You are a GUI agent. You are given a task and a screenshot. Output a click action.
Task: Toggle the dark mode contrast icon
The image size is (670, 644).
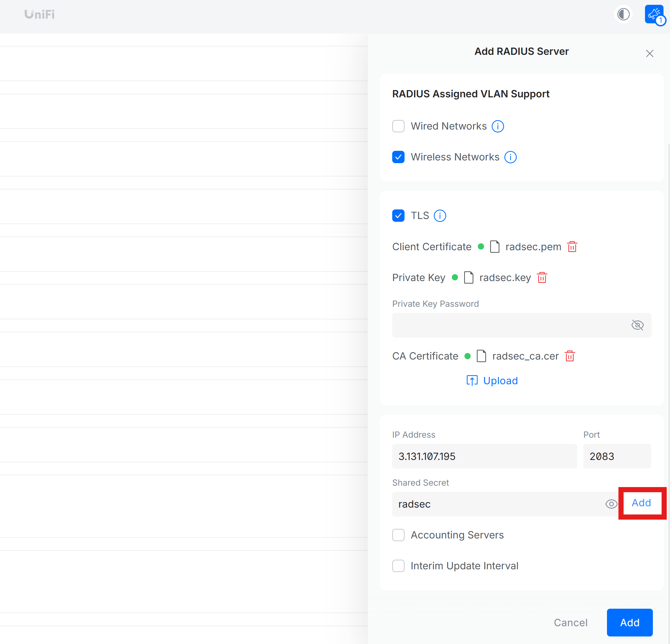pyautogui.click(x=623, y=14)
